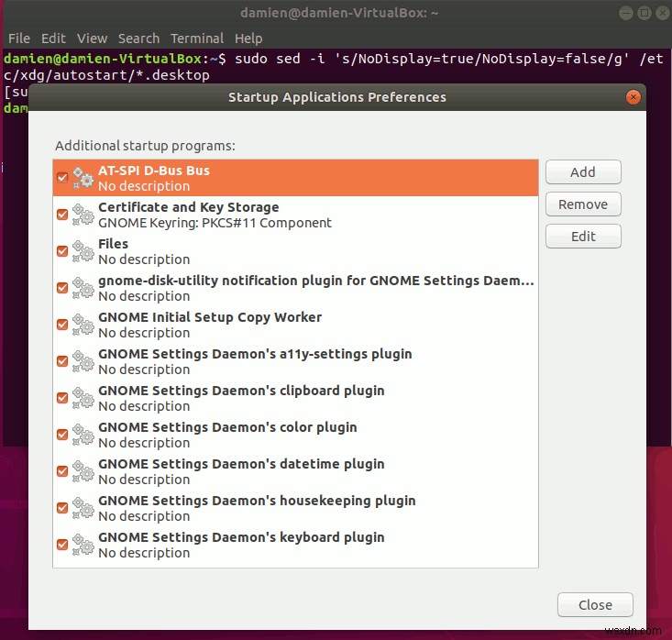Open the Search menu

click(x=138, y=39)
